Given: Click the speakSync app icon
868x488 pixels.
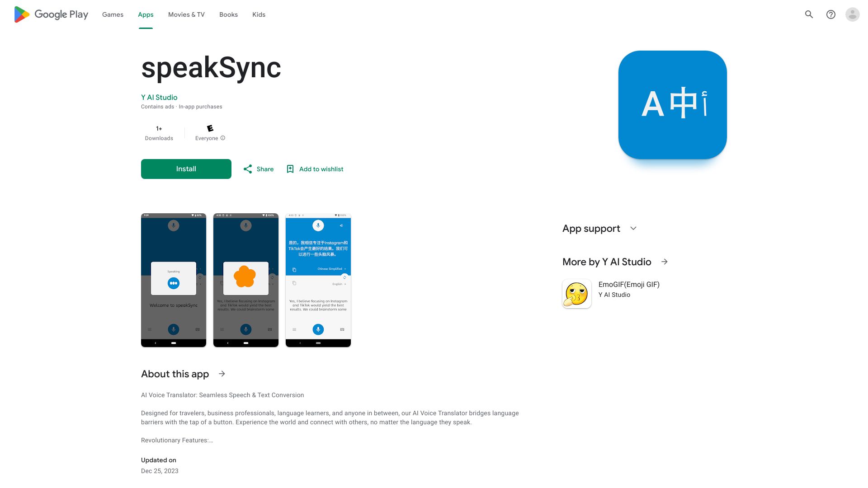Looking at the screenshot, I should (x=672, y=104).
